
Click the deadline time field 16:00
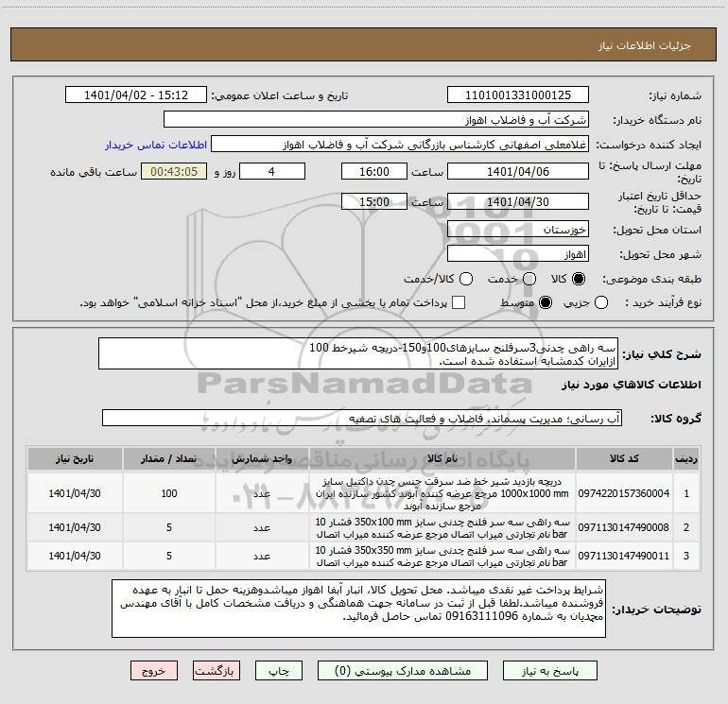374,171
